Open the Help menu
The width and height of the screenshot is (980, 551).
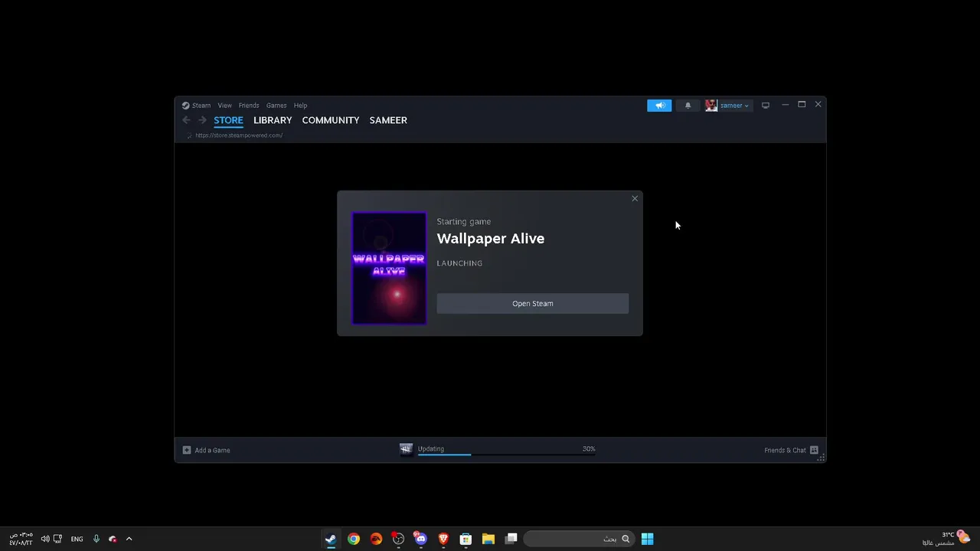300,106
